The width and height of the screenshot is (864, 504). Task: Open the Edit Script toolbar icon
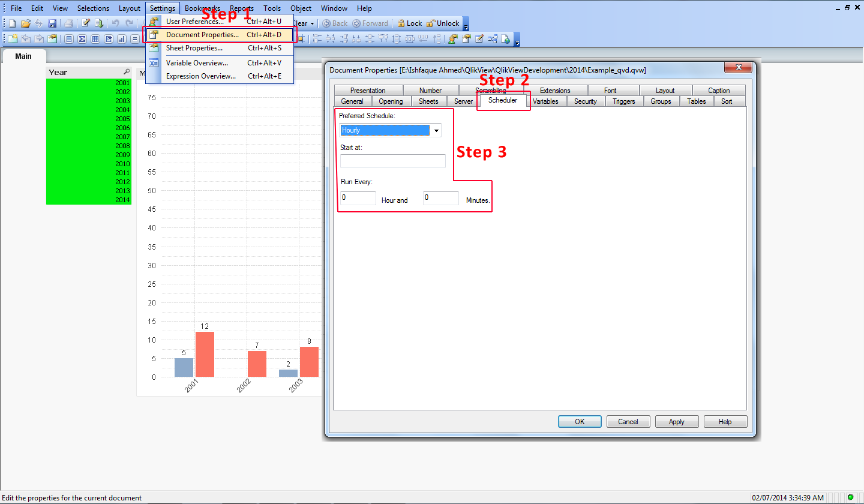tap(86, 23)
